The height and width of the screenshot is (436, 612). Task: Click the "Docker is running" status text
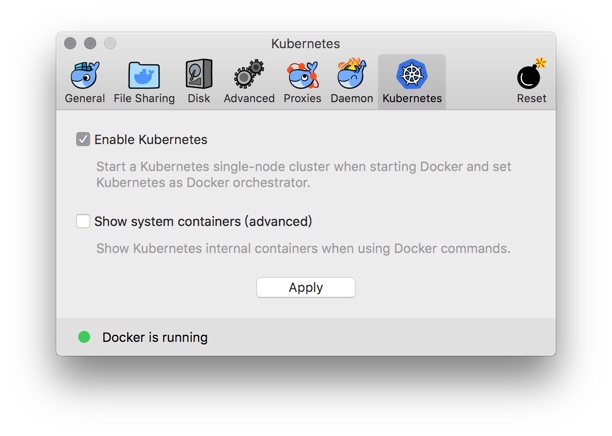pos(155,337)
